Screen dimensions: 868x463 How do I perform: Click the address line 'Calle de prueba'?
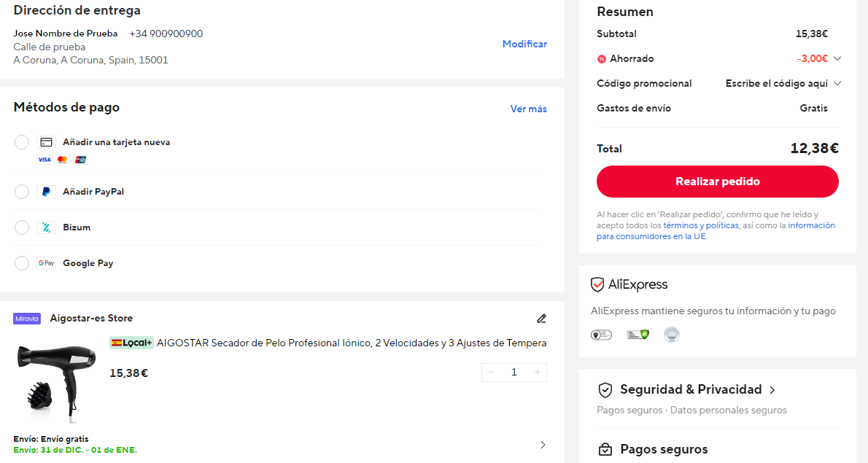point(50,47)
